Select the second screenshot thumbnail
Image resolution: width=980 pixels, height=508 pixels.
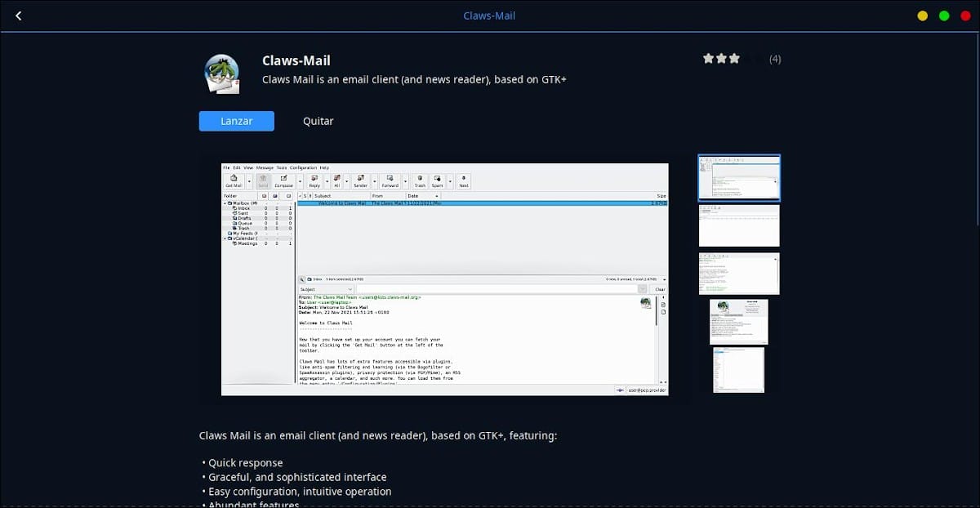pos(739,225)
